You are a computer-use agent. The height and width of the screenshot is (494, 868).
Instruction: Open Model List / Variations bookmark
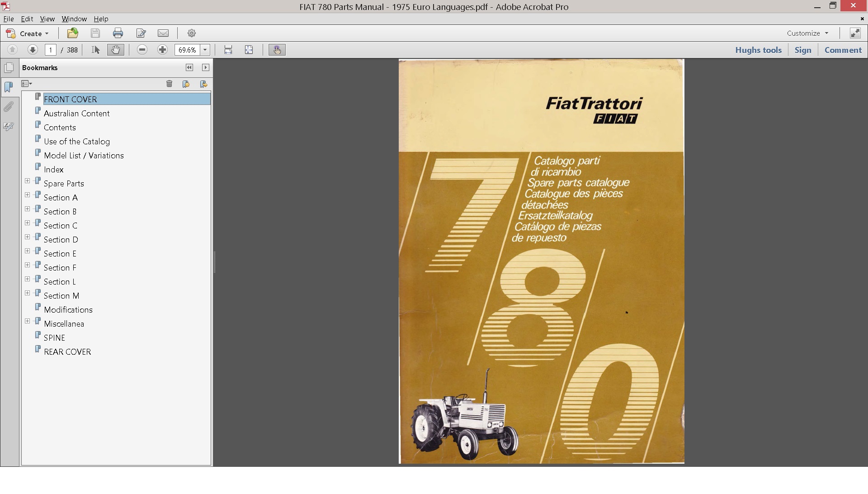(84, 156)
